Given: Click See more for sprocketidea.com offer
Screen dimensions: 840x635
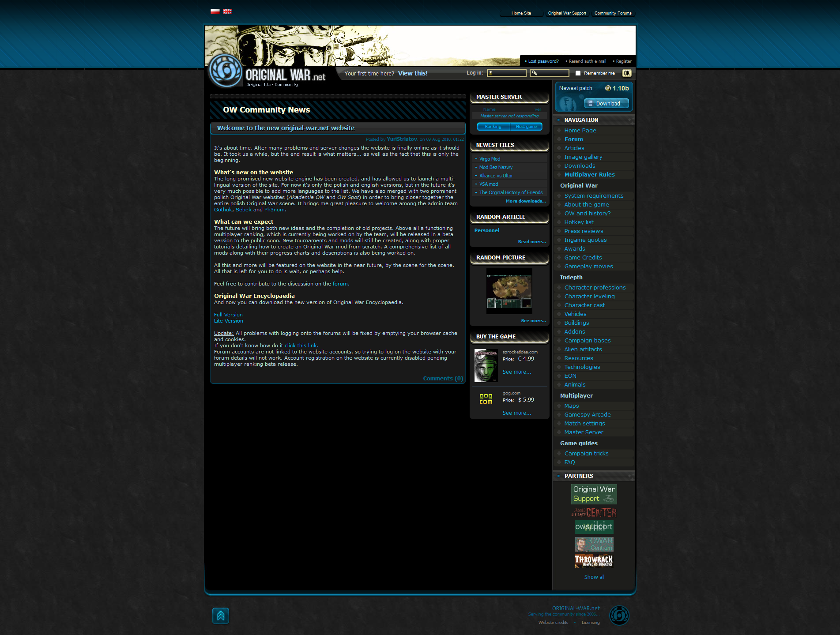Looking at the screenshot, I should [517, 372].
